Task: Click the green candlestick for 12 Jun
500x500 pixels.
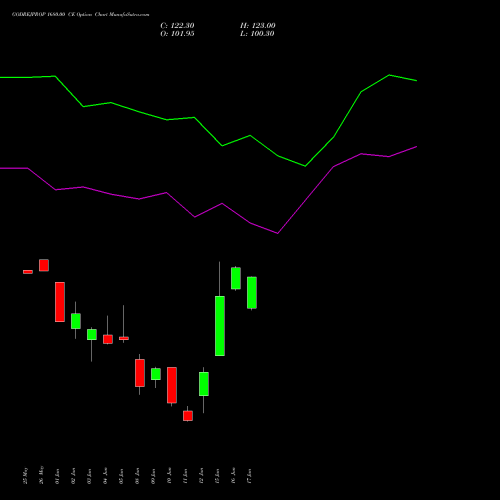Action: click(204, 384)
